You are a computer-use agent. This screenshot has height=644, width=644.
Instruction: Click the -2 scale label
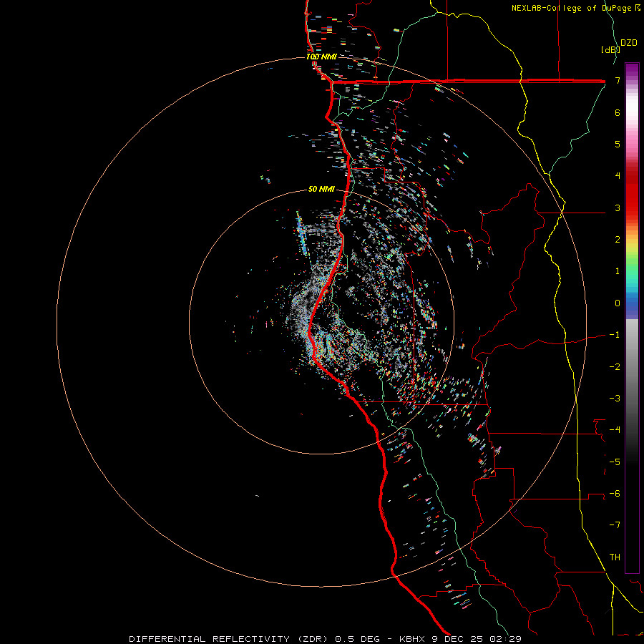click(x=615, y=367)
